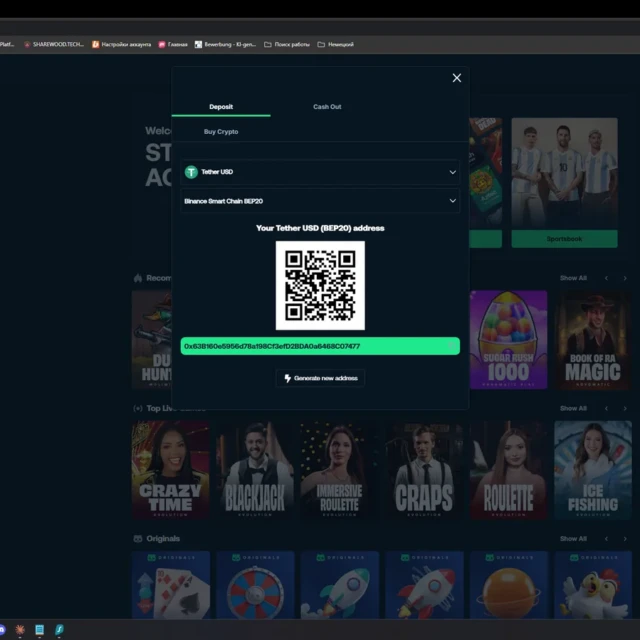Screen dimensions: 640x640
Task: Open the orange planet Originals game
Action: tap(508, 585)
